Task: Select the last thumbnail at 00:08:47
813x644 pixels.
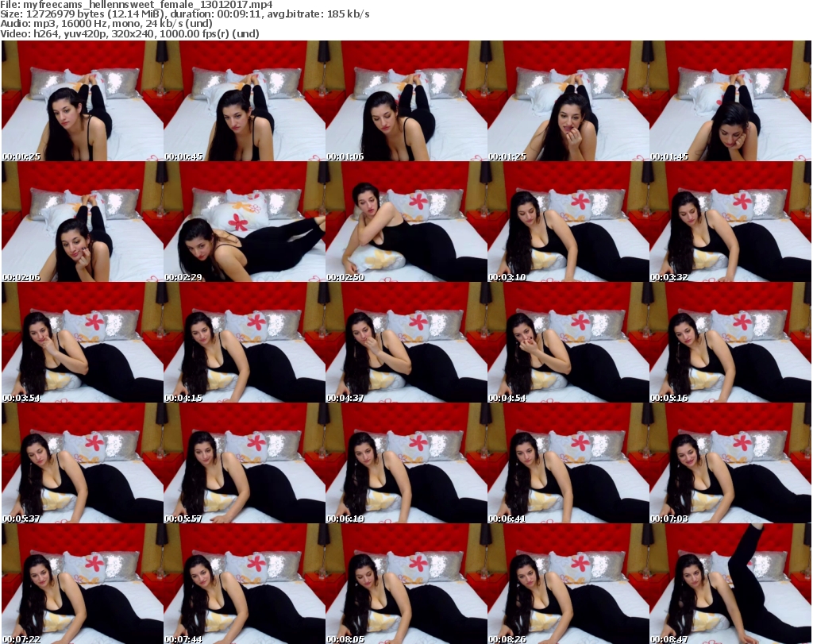Action: click(730, 584)
